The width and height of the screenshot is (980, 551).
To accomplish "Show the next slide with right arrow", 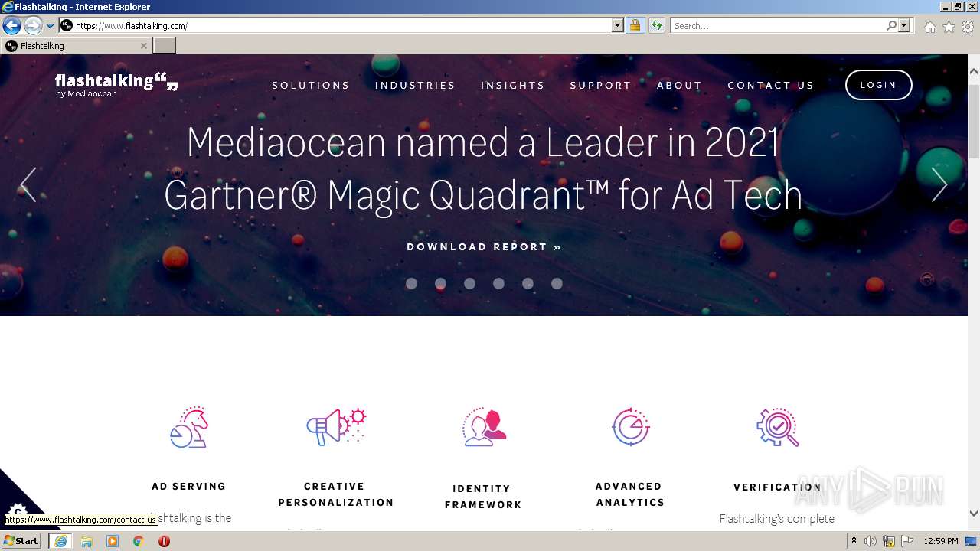I will (x=939, y=184).
